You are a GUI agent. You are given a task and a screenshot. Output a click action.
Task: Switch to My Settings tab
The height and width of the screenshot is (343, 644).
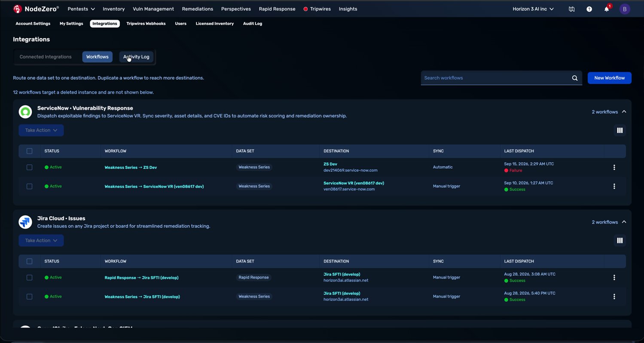[71, 24]
